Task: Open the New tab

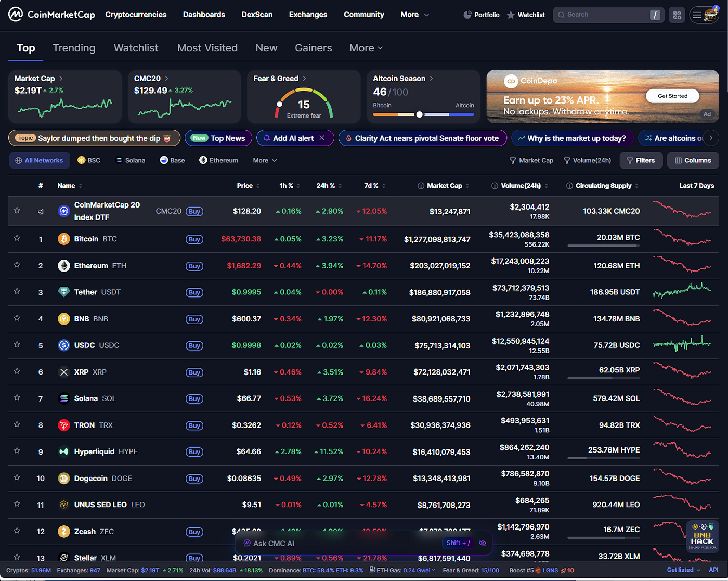Action: pyautogui.click(x=266, y=48)
